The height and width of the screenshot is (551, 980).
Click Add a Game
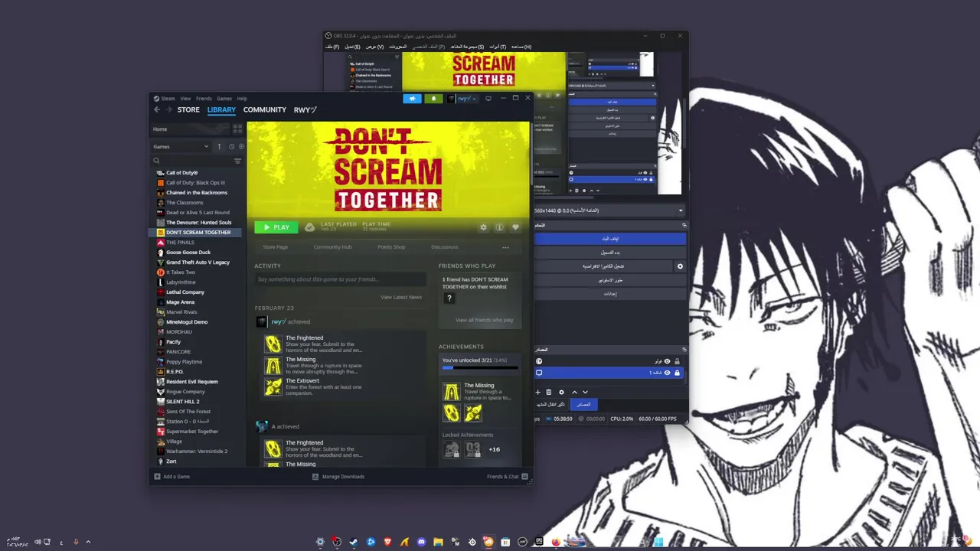tap(172, 477)
